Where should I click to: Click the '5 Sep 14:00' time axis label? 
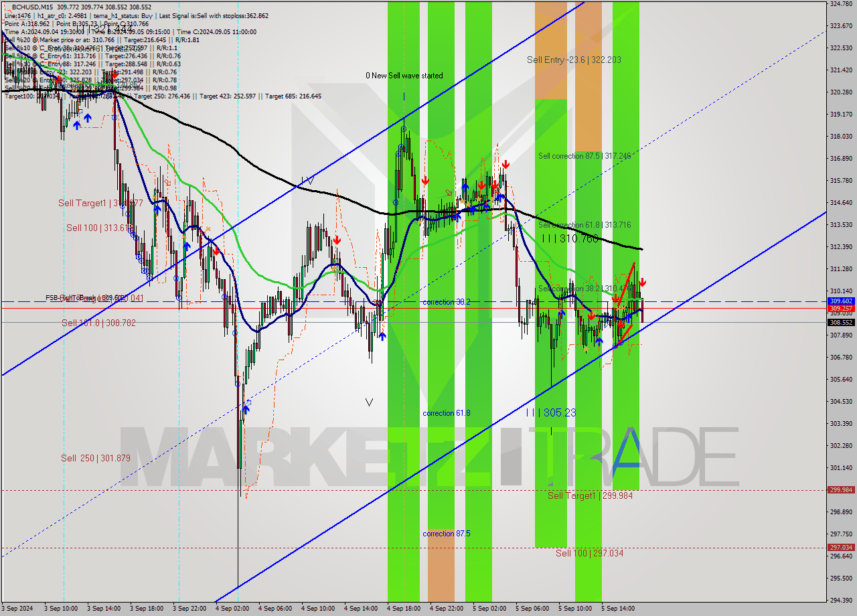(x=618, y=609)
